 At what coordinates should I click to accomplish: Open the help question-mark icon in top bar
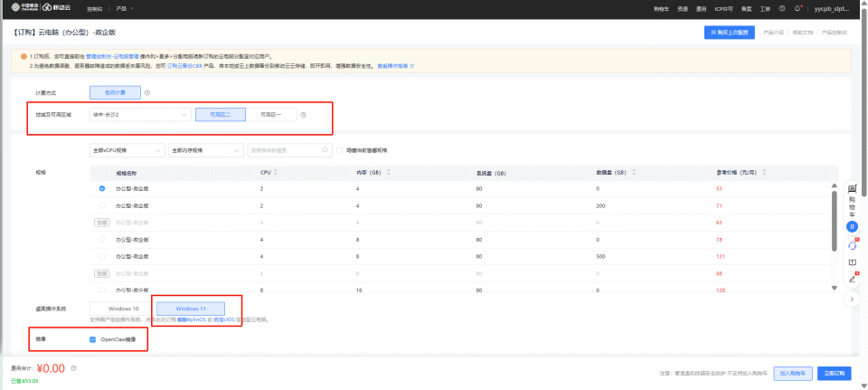(783, 8)
